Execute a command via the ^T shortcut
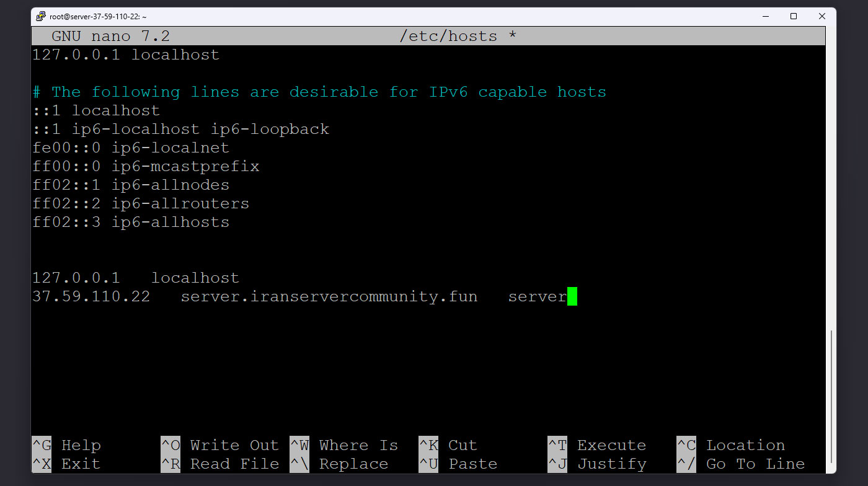 599,444
